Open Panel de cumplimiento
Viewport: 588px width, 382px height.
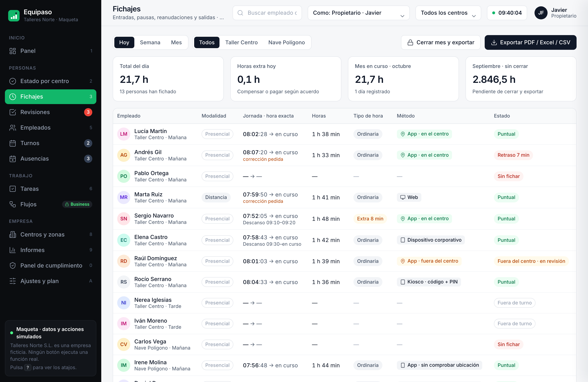pyautogui.click(x=51, y=265)
